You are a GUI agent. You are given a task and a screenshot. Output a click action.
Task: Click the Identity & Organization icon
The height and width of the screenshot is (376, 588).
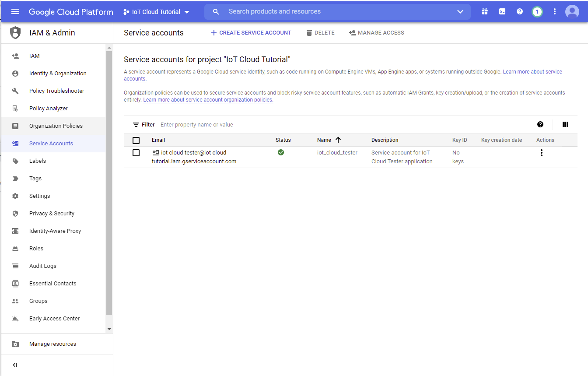15,74
